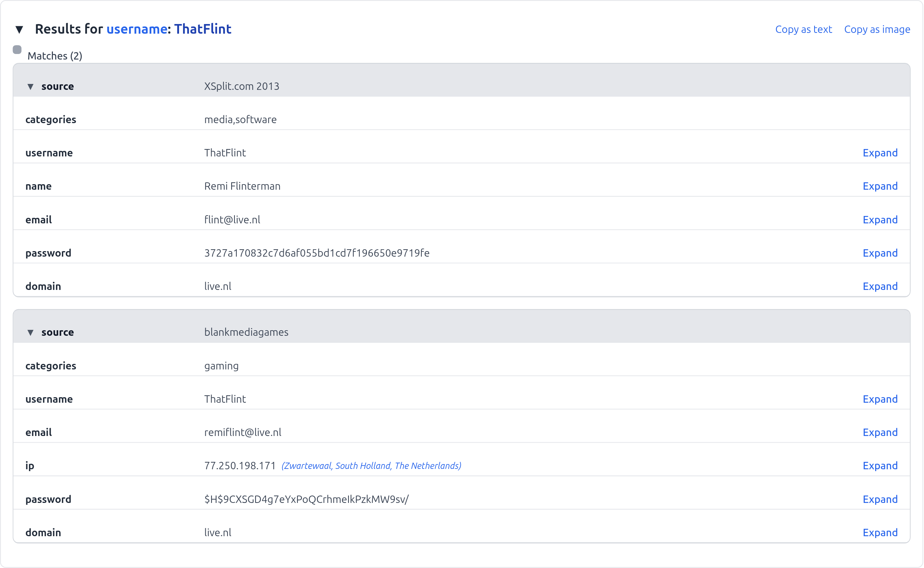This screenshot has height=568, width=924.
Task: Expand the 77.250.198.171 ip row
Action: [x=880, y=466]
